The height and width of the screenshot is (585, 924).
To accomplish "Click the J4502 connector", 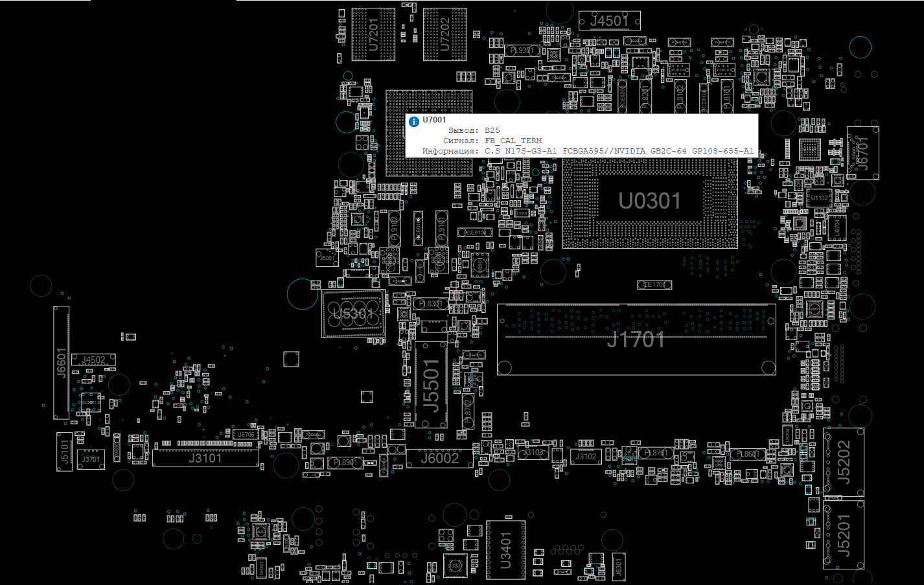I will (x=93, y=360).
